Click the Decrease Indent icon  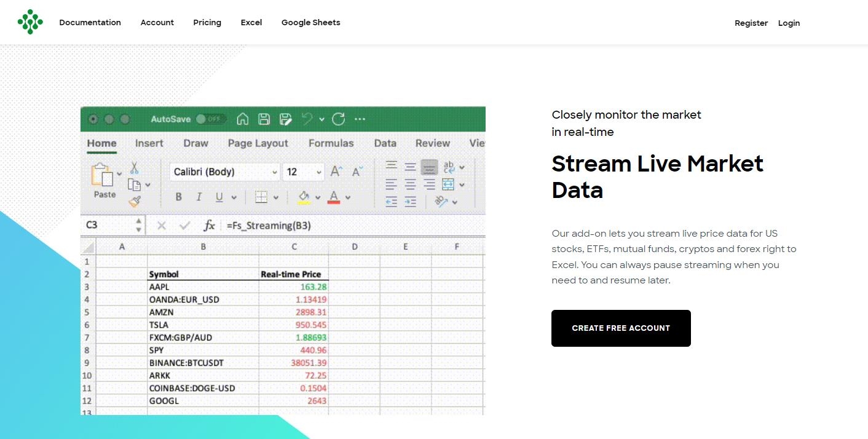(x=391, y=201)
